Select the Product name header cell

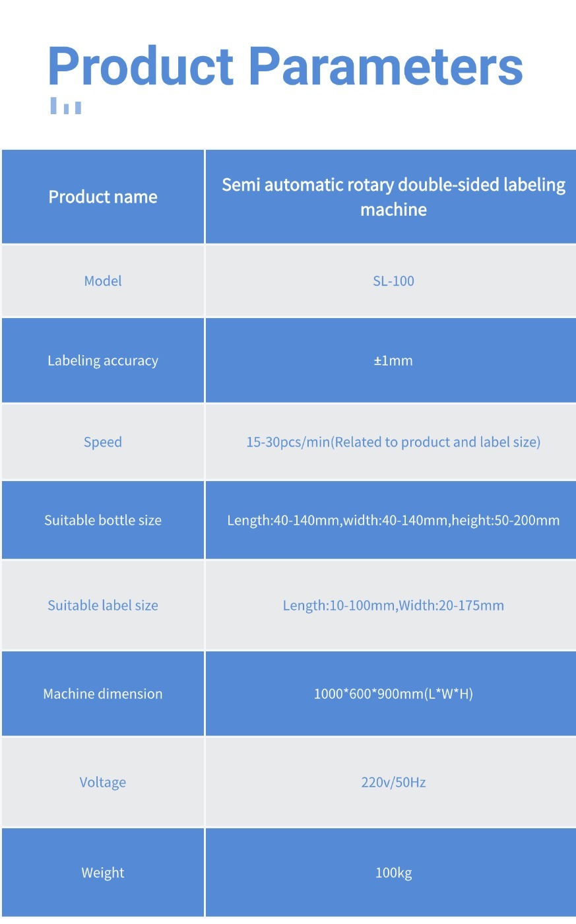pyautogui.click(x=103, y=197)
